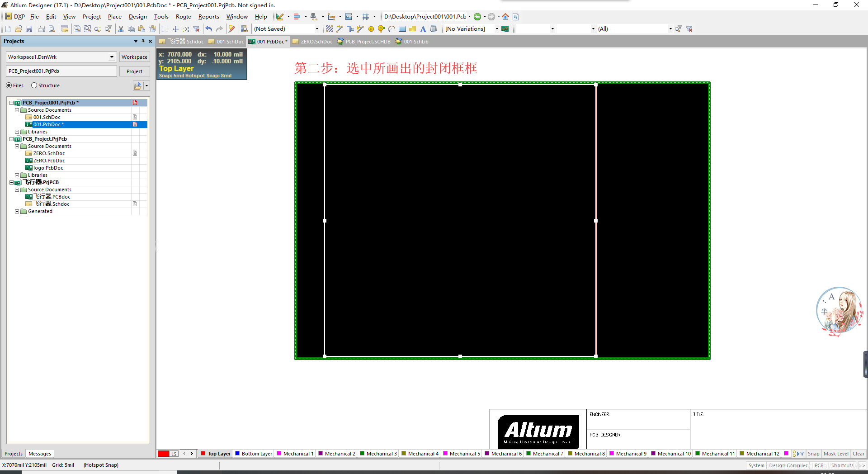
Task: Expand Libraries under PCB_Project001
Action: 17,132
